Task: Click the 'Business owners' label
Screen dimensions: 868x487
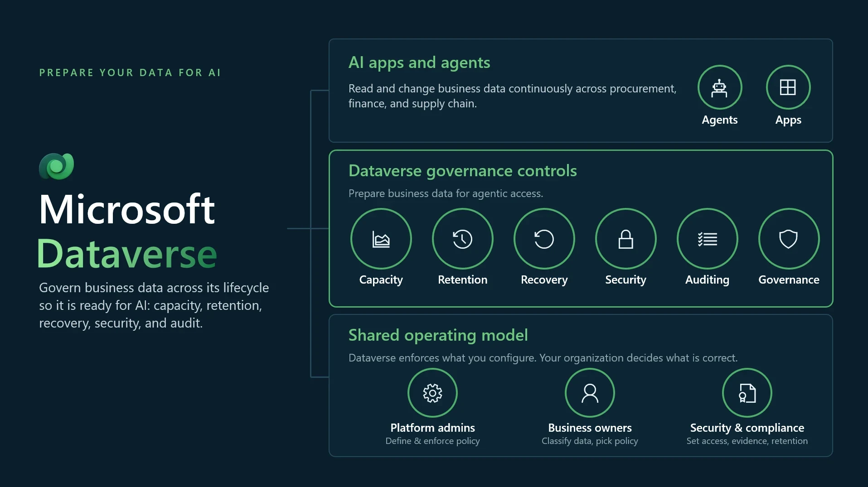Action: click(x=590, y=428)
